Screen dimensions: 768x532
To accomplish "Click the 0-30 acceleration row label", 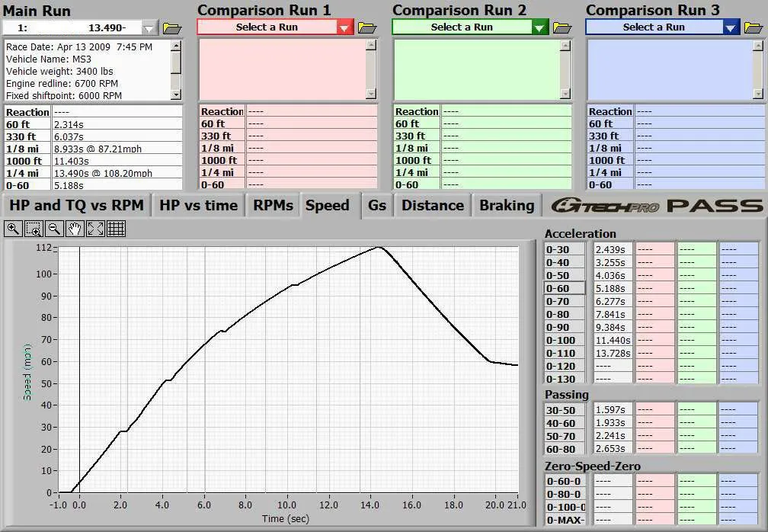I will 564,249.
